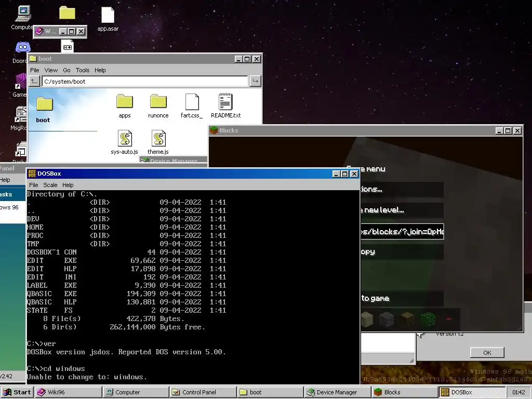Click the 'DOSBox version jsdos' line
The height and width of the screenshot is (399, 532).
click(x=126, y=352)
